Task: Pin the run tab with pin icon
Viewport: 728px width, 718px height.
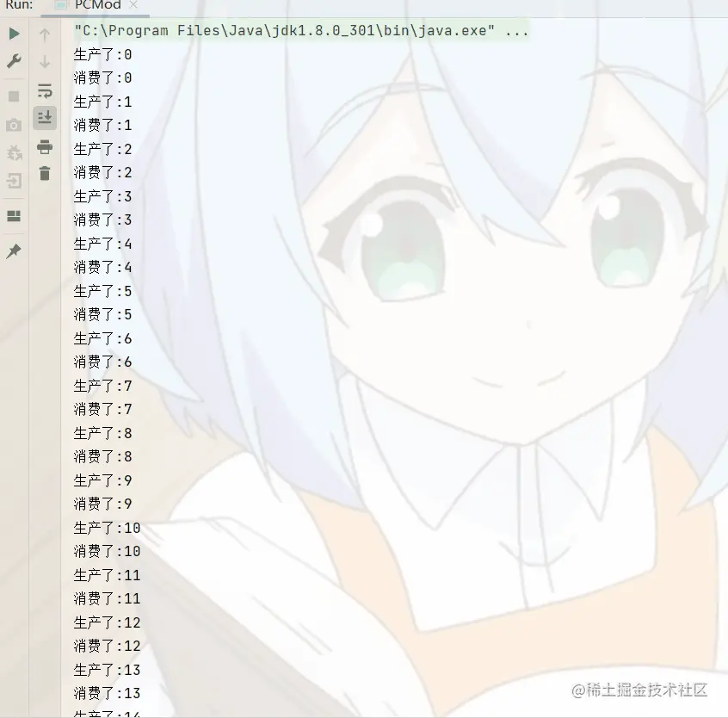Action: pos(14,251)
